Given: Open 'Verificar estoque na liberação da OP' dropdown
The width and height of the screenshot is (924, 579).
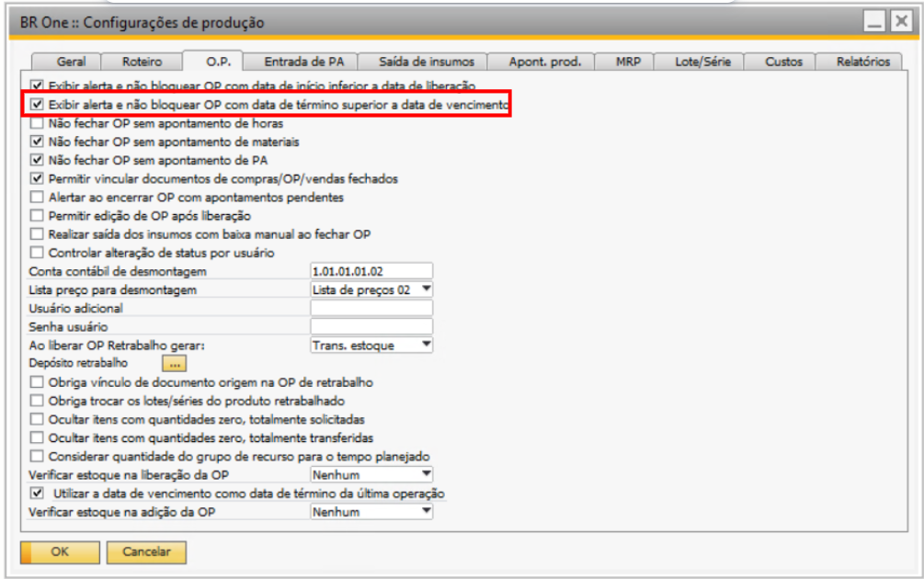Looking at the screenshot, I should pyautogui.click(x=426, y=475).
